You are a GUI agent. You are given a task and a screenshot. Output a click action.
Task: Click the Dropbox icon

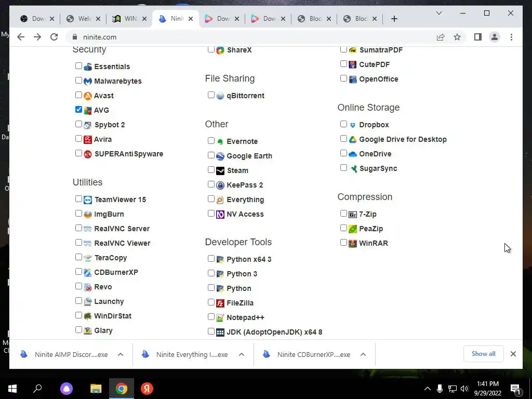353,125
